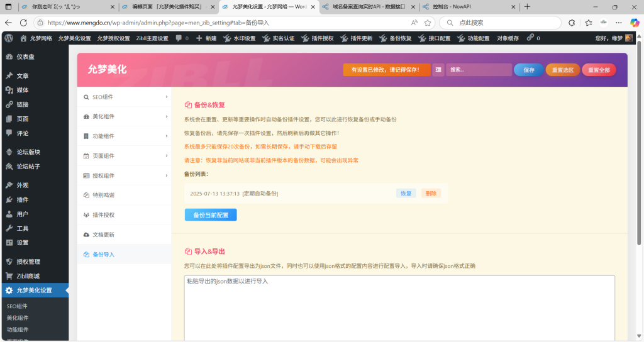Open 水印设置 in admin bar
Screen dimensions: 644x342
[240, 38]
